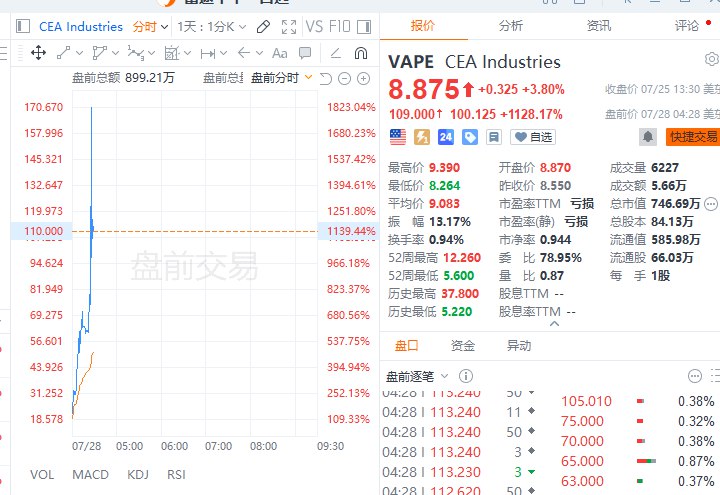Select the eraser tool icon
Screen dimensions: 720x495
pos(336,53)
